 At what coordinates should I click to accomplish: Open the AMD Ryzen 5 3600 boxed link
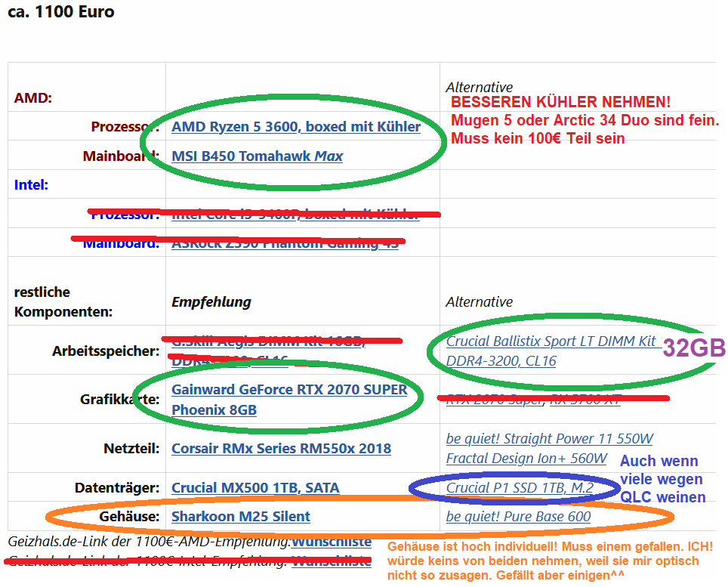coord(296,127)
